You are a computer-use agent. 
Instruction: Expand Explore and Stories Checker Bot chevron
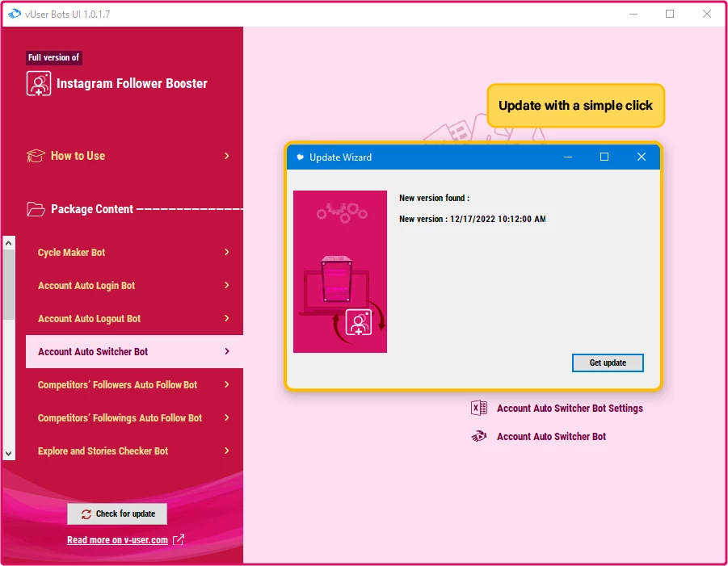[226, 451]
